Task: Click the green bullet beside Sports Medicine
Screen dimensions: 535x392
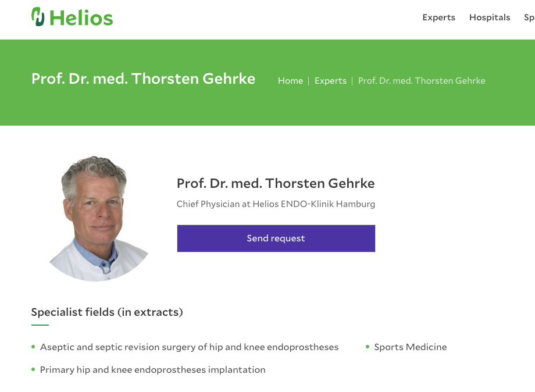Action: 368,347
